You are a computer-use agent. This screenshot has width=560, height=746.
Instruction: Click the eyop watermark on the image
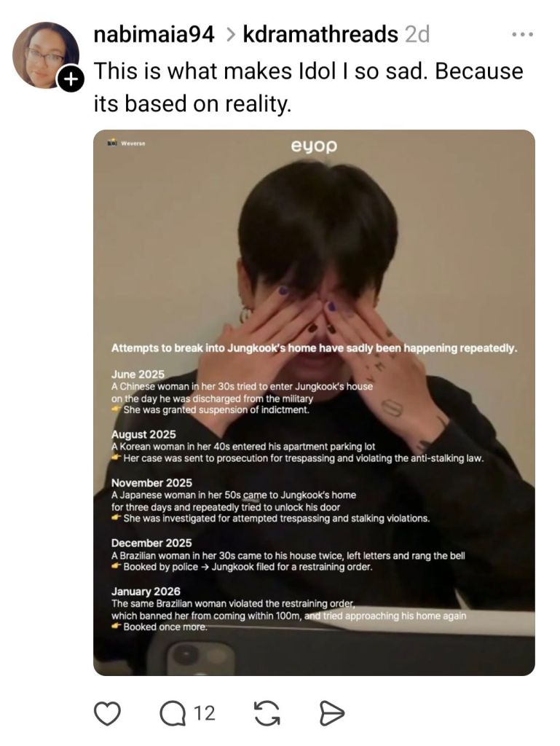(x=314, y=146)
